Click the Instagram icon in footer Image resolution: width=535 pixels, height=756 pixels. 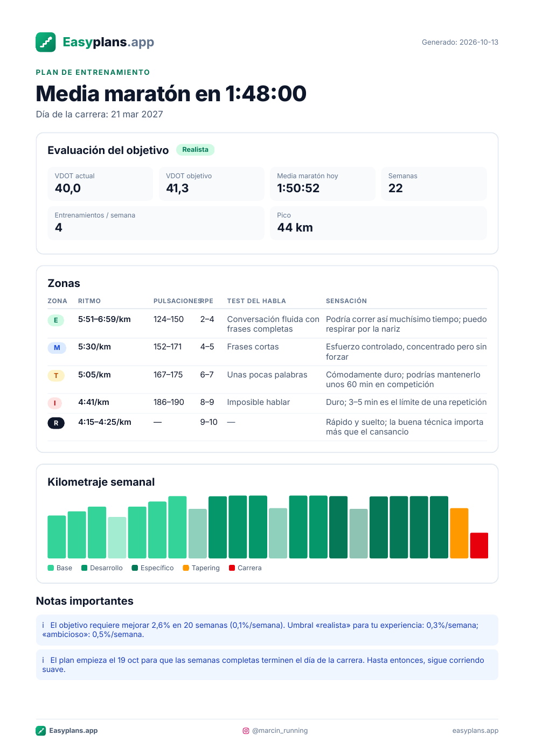246,731
